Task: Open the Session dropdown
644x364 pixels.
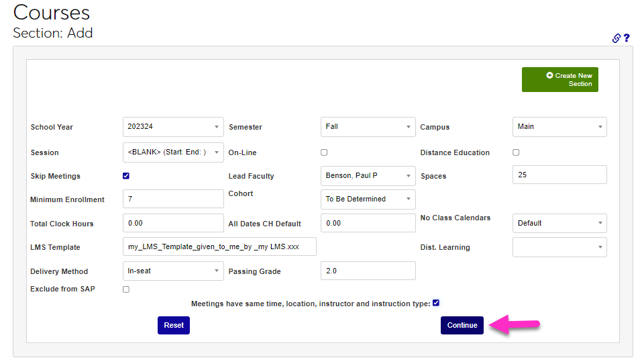Action: click(x=173, y=152)
